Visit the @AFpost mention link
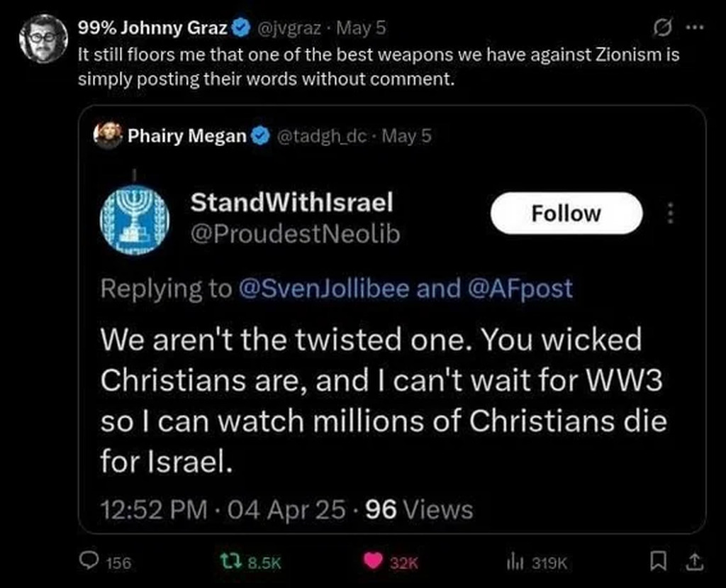 click(x=520, y=288)
